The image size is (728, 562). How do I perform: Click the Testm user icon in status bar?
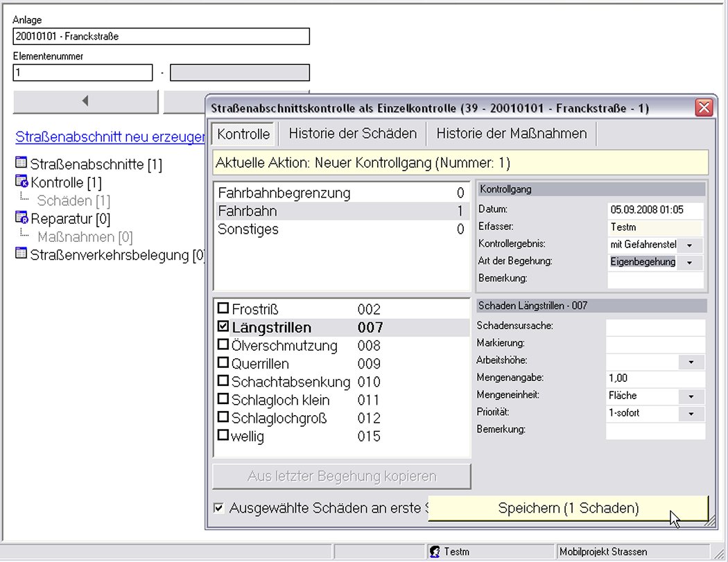pos(435,552)
